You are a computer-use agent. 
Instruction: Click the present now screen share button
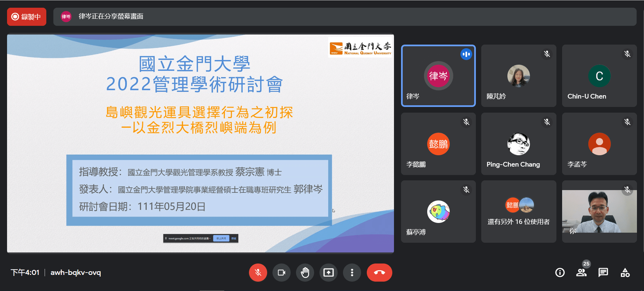[329, 273]
